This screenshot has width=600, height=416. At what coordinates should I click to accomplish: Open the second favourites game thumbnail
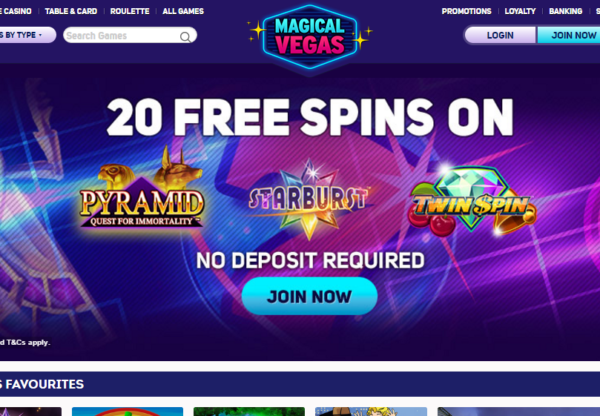(127, 411)
